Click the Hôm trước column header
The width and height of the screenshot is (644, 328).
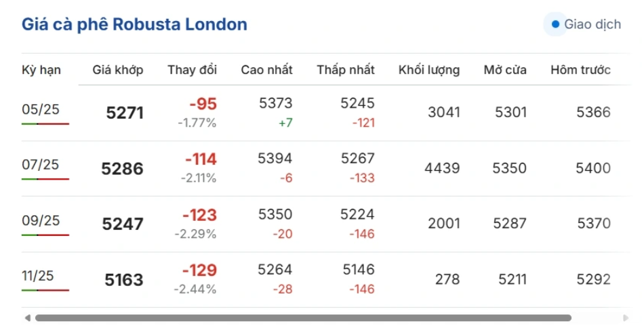click(x=580, y=70)
